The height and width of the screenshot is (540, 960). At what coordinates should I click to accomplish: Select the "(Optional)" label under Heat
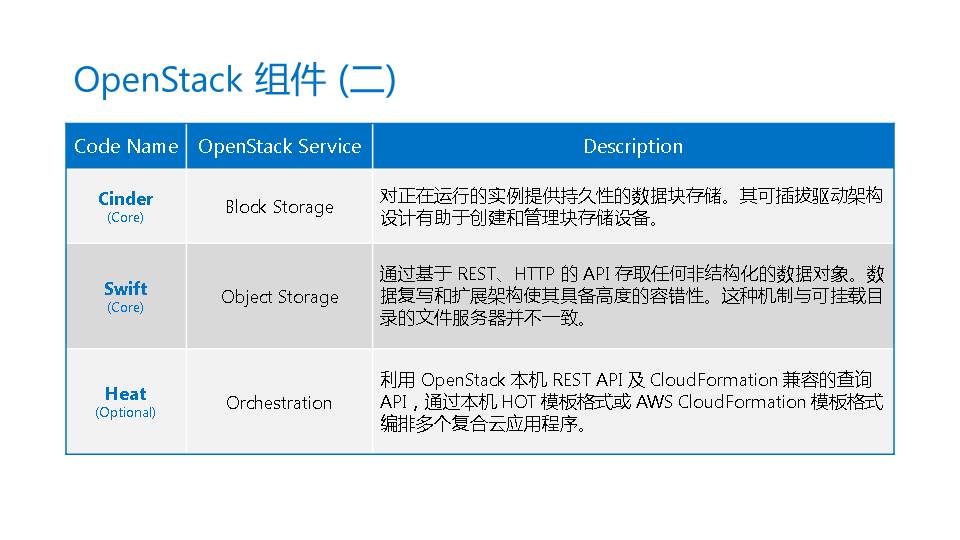click(126, 412)
